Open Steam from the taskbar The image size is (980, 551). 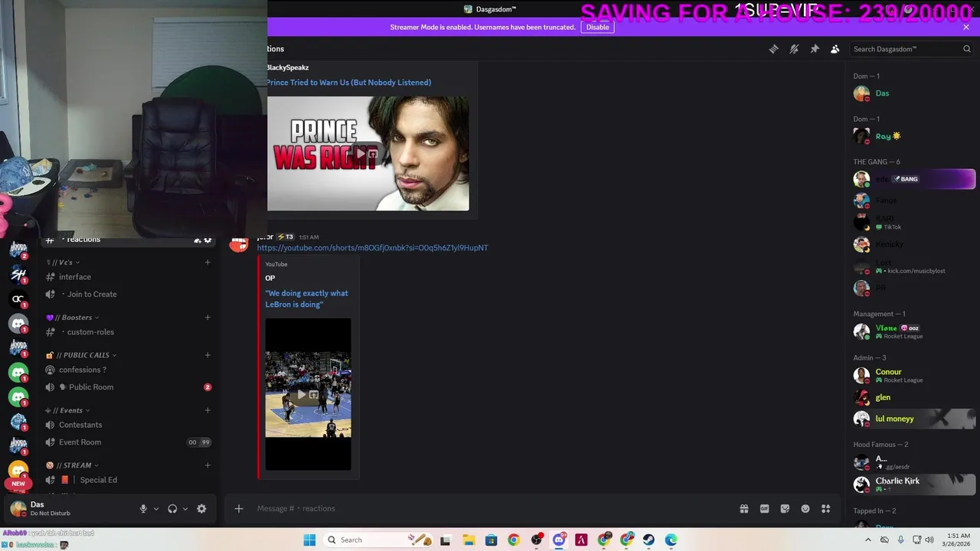648,540
